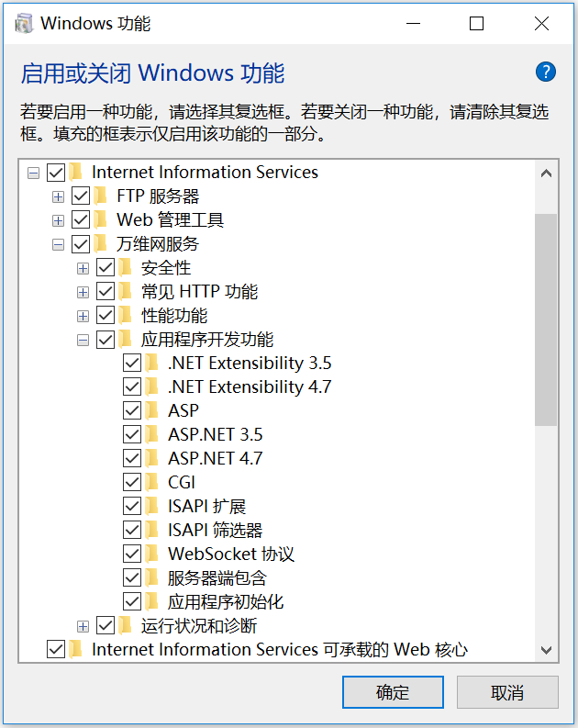Open the blue help question mark icon
The height and width of the screenshot is (728, 578).
coord(546,72)
